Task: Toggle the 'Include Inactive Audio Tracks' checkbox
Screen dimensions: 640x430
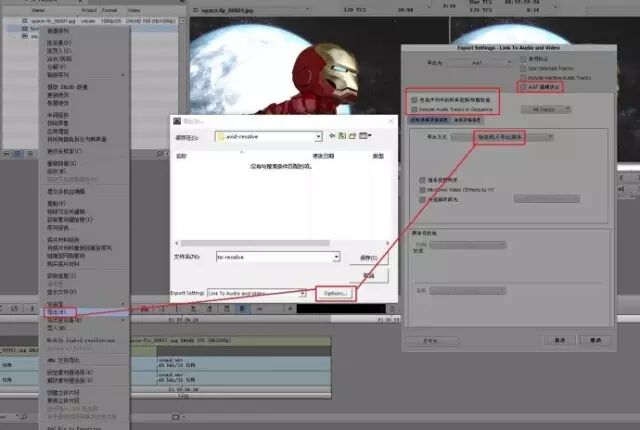Action: (x=523, y=78)
